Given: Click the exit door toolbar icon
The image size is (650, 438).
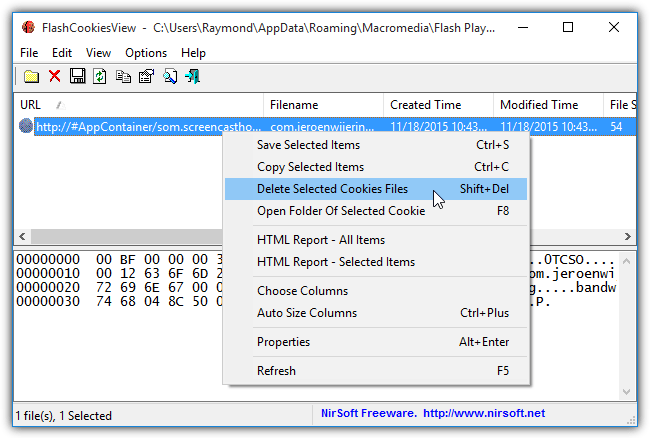Looking at the screenshot, I should (x=193, y=77).
